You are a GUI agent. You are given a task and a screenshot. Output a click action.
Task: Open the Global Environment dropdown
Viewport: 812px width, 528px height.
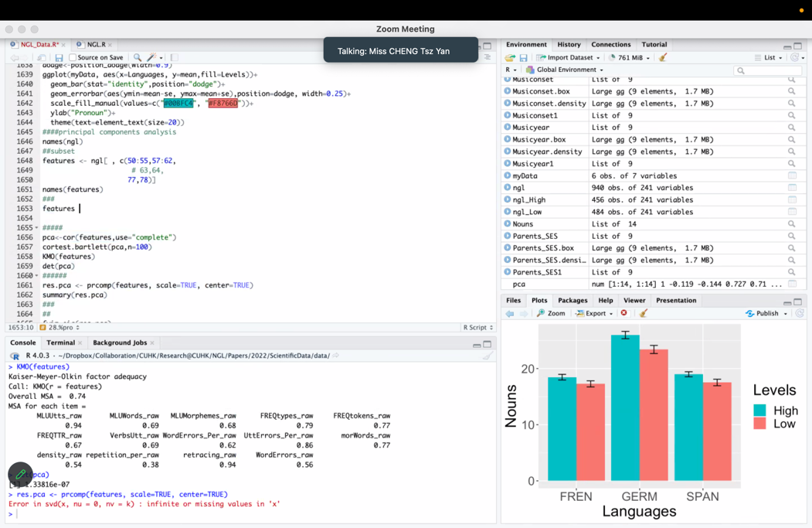coord(565,70)
